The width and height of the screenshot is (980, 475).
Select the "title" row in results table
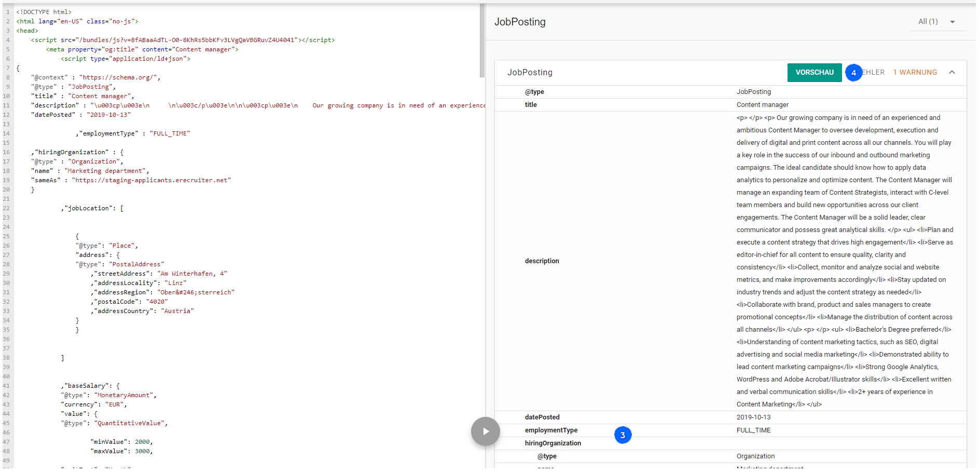tap(730, 105)
